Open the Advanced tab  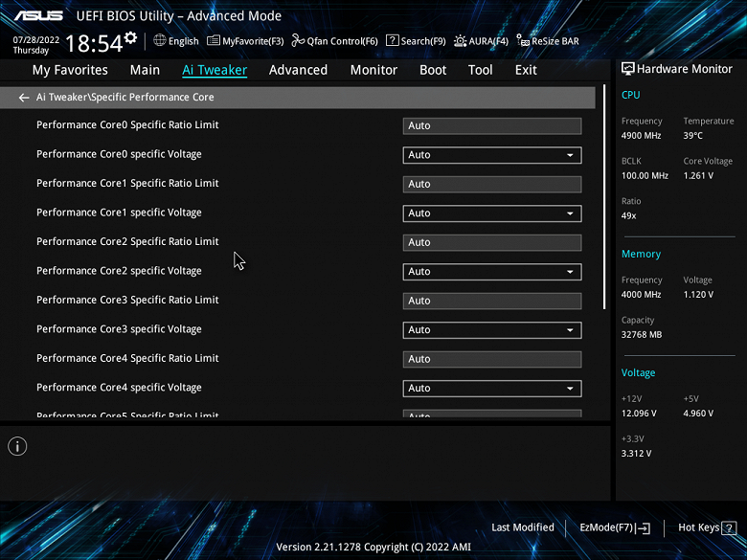click(x=298, y=70)
